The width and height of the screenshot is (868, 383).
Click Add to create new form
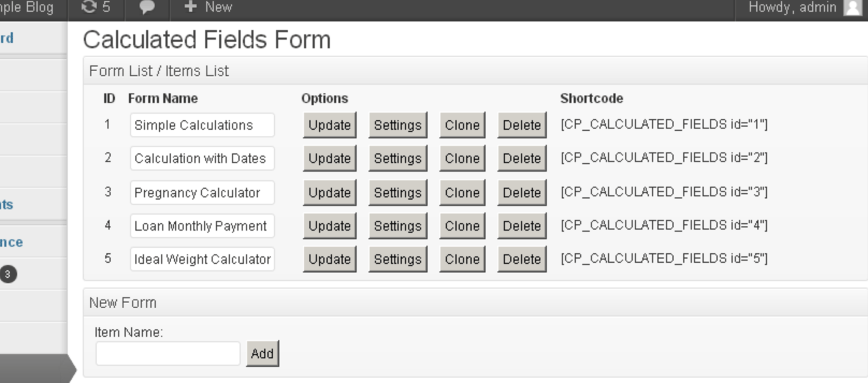pyautogui.click(x=262, y=353)
